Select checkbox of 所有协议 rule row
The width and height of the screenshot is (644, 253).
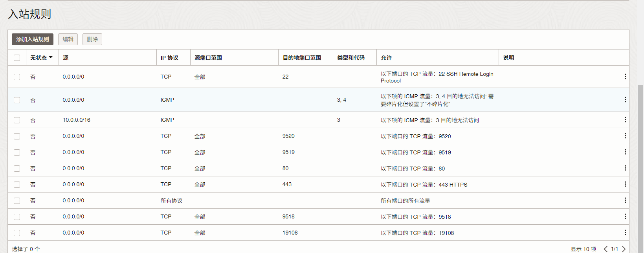coord(17,201)
